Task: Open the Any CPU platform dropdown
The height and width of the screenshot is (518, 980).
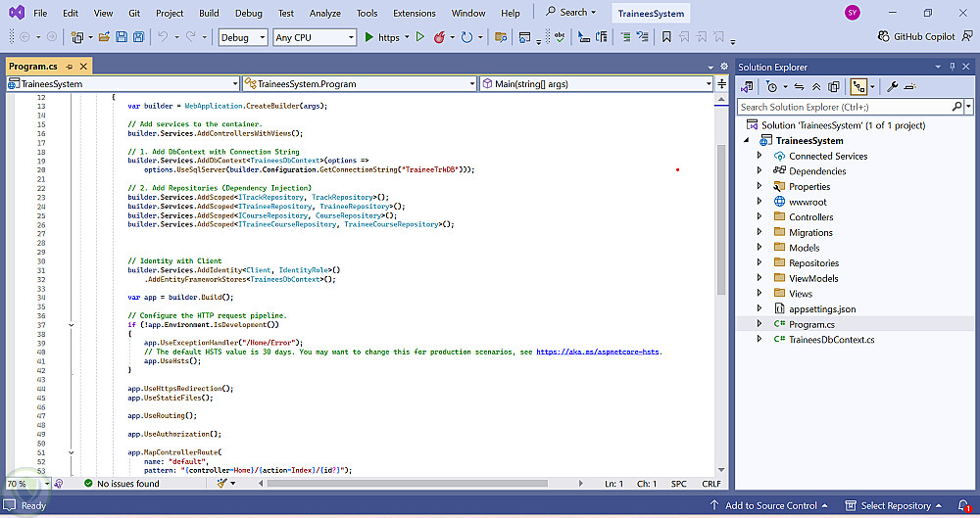Action: [x=314, y=37]
